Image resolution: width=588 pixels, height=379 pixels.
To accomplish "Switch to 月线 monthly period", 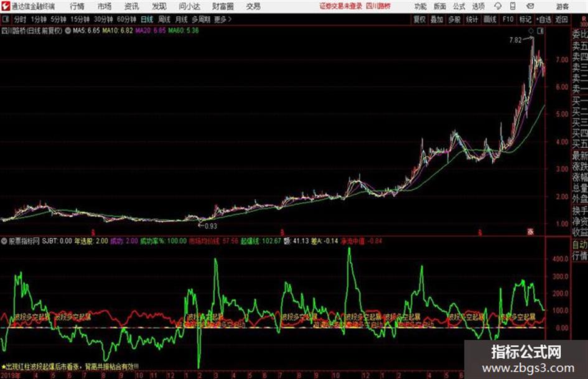I will [x=182, y=19].
